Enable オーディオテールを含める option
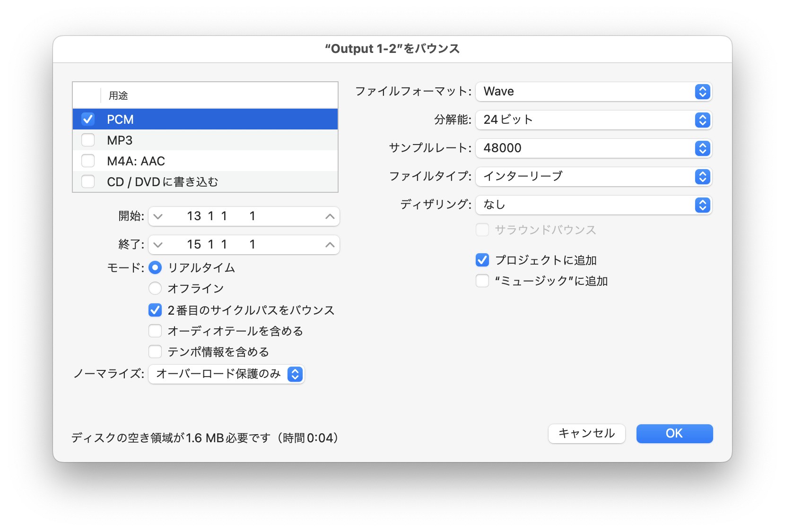 pos(155,331)
